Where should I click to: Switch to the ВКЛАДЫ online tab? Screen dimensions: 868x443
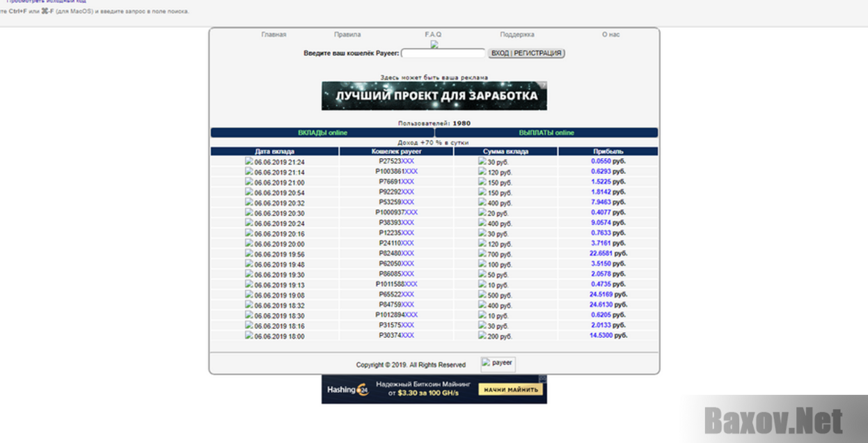coord(322,132)
